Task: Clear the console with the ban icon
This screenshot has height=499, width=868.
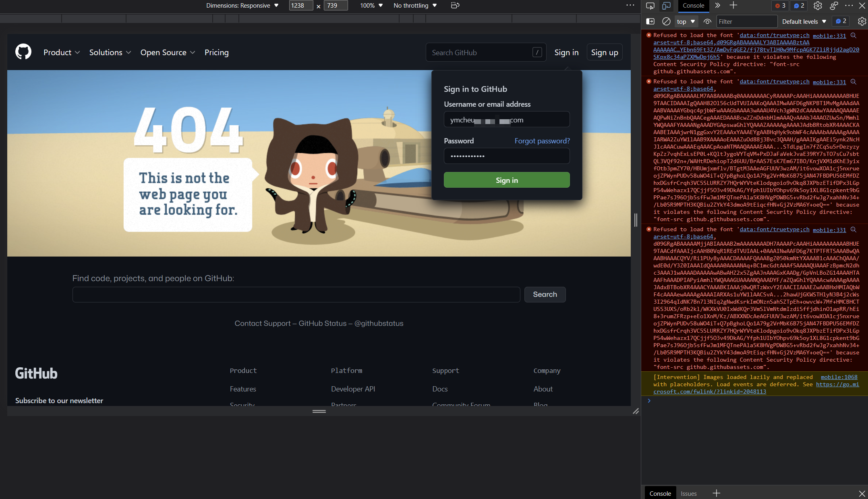Action: click(x=667, y=21)
